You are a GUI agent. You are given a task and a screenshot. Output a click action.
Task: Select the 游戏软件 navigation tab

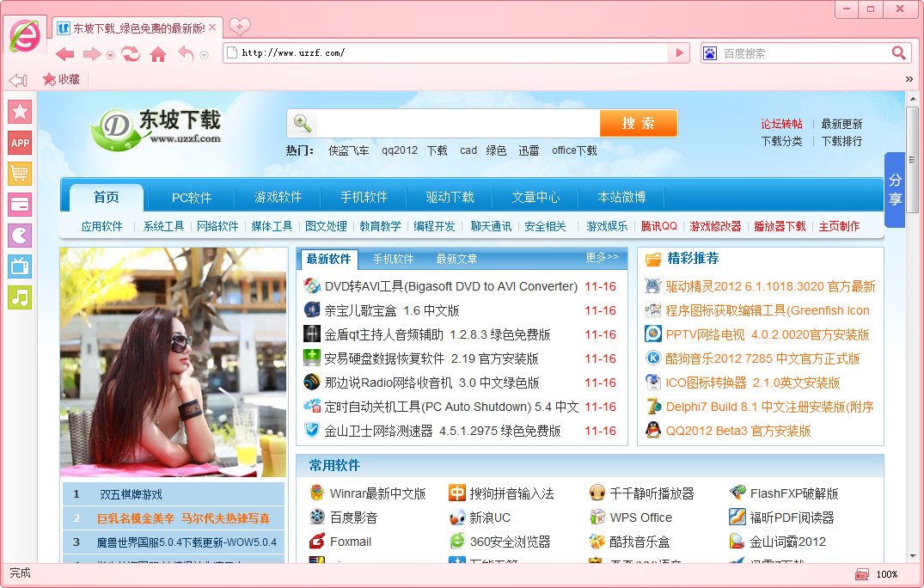click(x=278, y=198)
